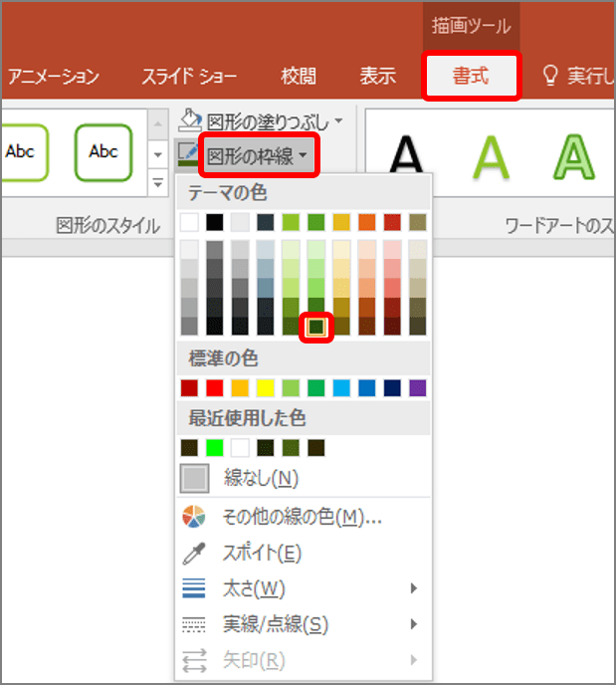616x685 pixels.
Task: Pick purple in standard colors
Action: click(418, 387)
